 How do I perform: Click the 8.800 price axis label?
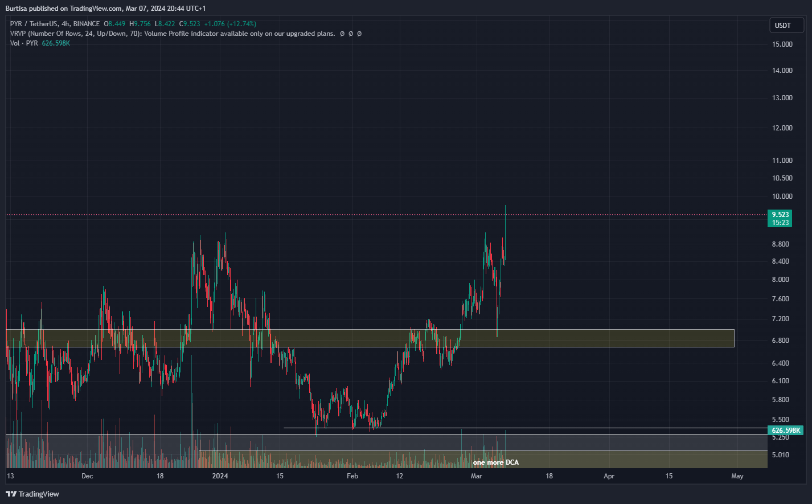(x=780, y=244)
